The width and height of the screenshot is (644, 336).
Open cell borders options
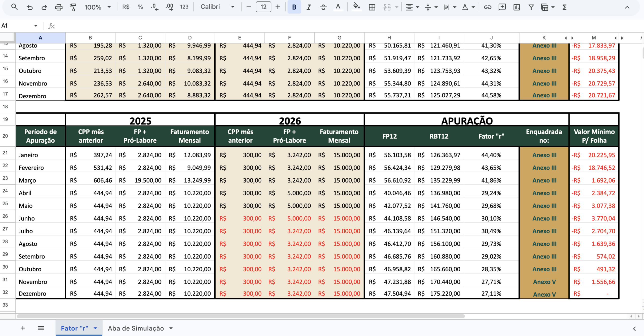click(372, 7)
